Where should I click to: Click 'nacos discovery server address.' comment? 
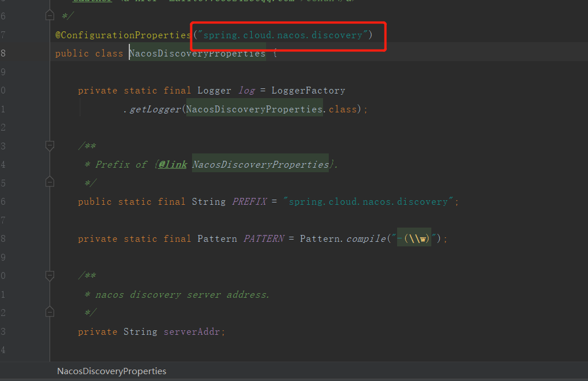tap(182, 295)
